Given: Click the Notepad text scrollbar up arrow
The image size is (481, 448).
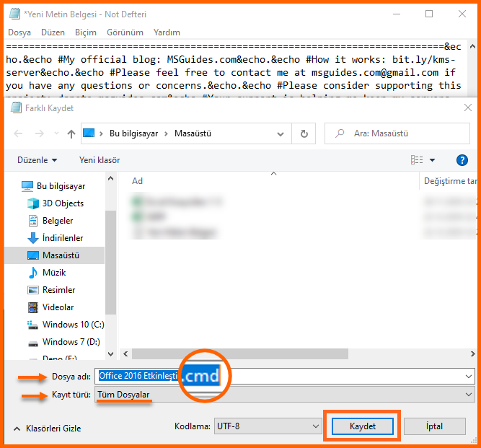Looking at the screenshot, I should point(472,46).
